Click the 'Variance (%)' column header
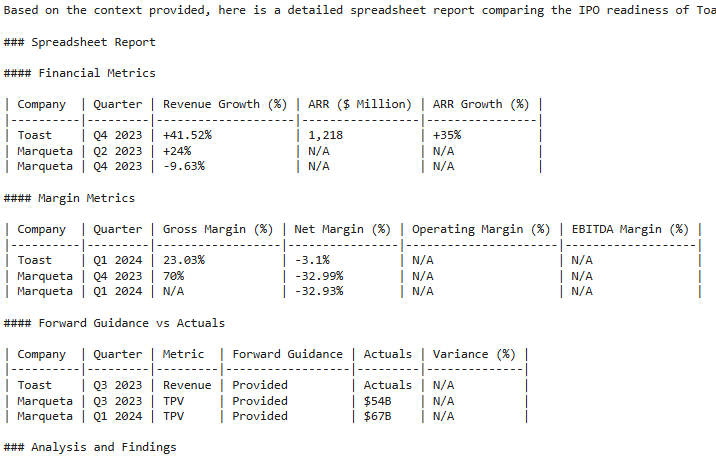This screenshot has width=716, height=464. tap(474, 354)
